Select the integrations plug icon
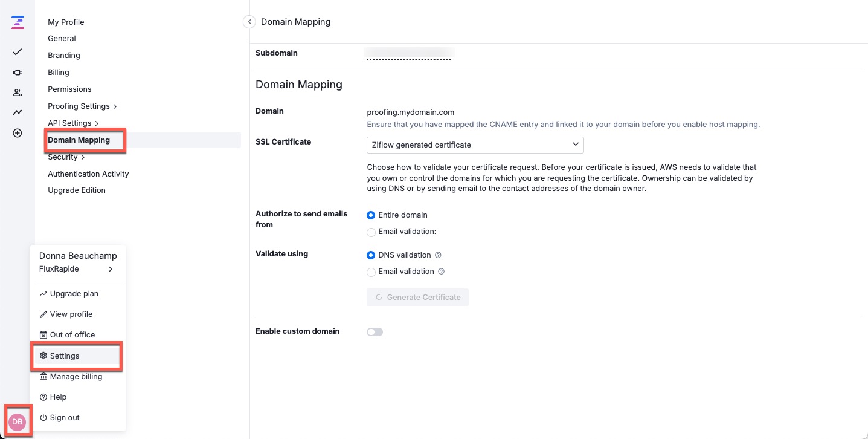868x439 pixels. (17, 72)
